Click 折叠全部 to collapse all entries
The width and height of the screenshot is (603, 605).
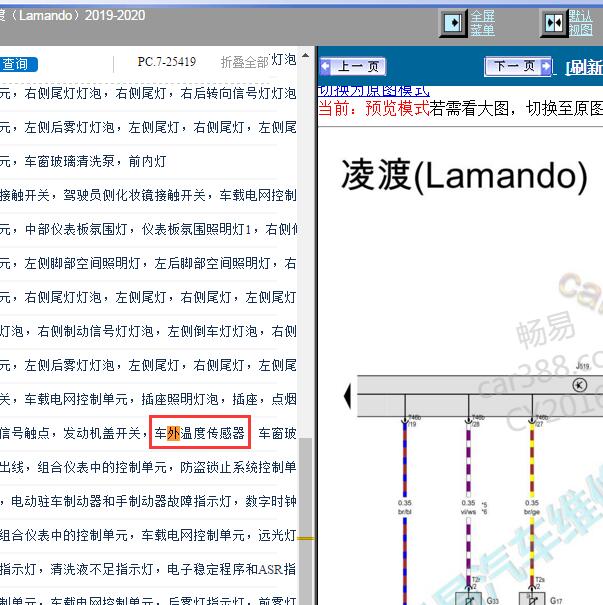point(244,62)
